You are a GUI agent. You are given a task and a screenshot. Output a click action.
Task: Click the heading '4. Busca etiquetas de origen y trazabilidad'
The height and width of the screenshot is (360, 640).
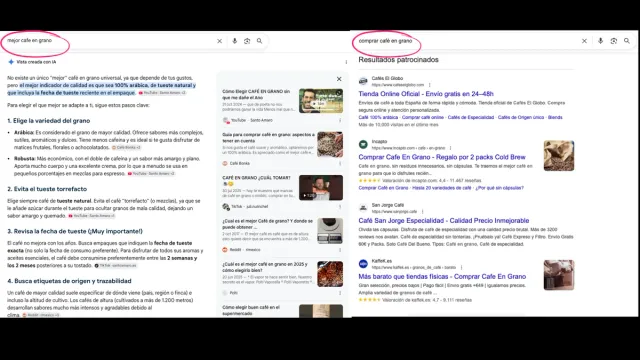[x=69, y=281]
